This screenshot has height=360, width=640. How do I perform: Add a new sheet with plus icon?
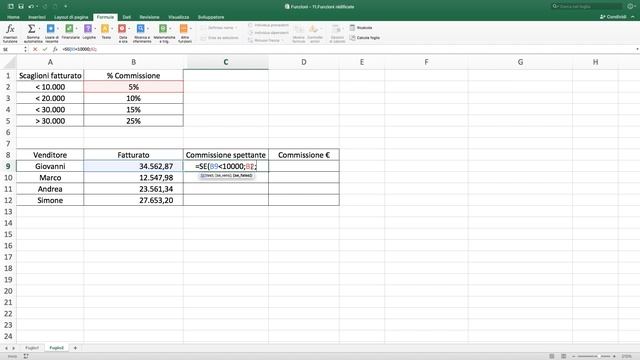pos(75,348)
